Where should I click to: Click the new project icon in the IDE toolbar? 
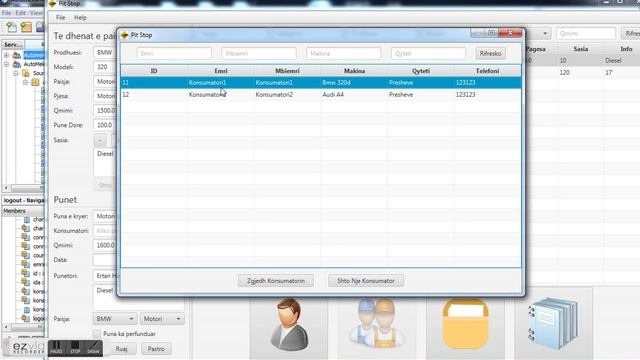point(26,27)
